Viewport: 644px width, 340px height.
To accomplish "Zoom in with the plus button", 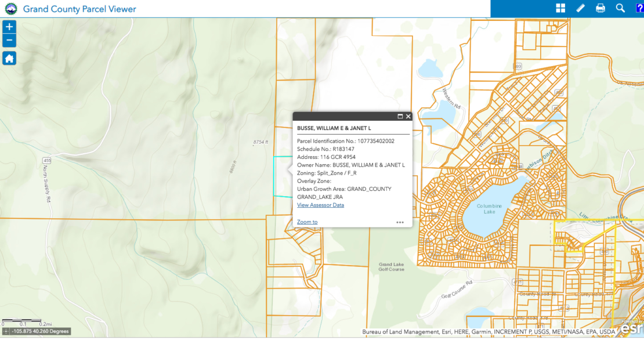I will pos(9,27).
